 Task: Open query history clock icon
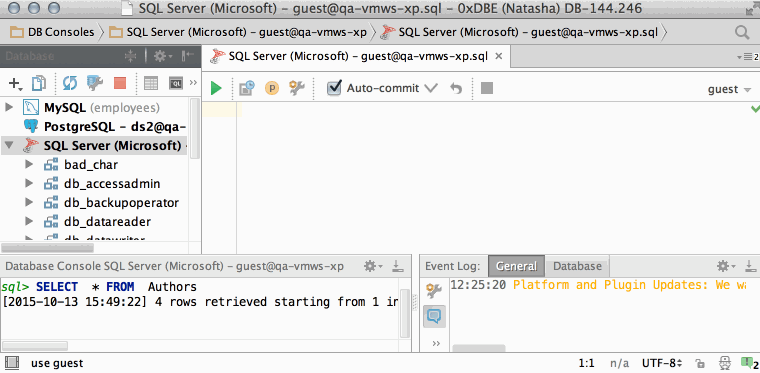pyautogui.click(x=247, y=88)
